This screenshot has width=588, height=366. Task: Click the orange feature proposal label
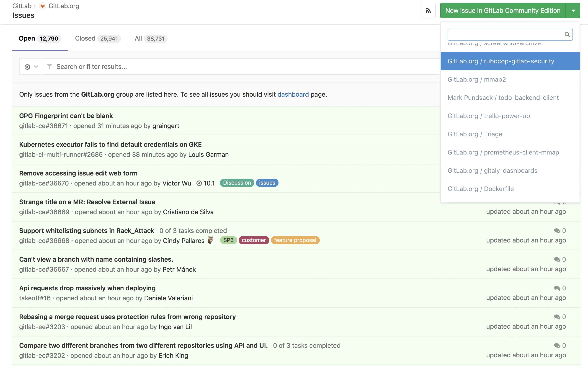(295, 240)
